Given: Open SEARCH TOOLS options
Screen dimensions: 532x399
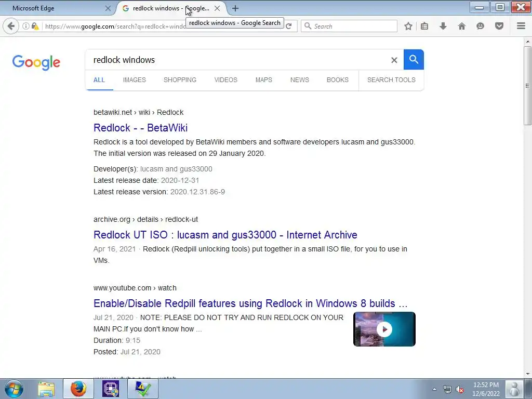Looking at the screenshot, I should click(x=391, y=80).
